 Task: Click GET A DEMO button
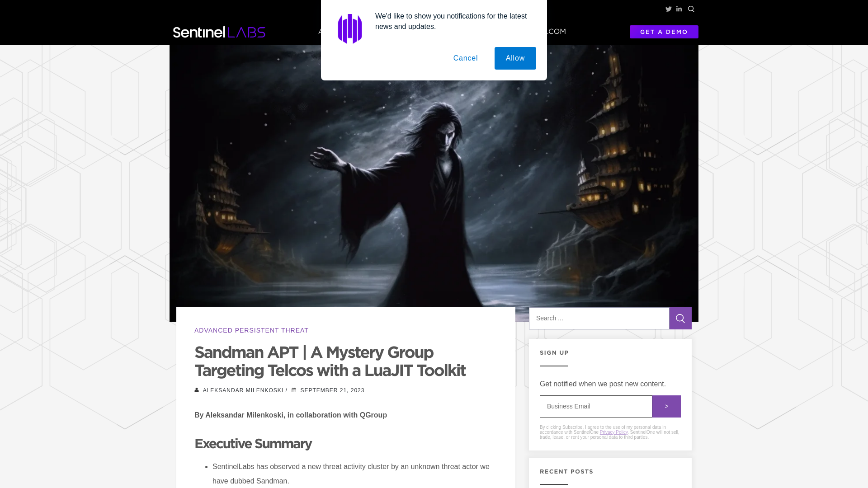[664, 32]
